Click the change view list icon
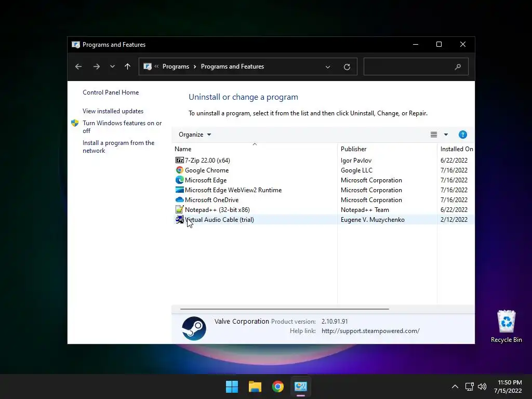 tap(434, 135)
